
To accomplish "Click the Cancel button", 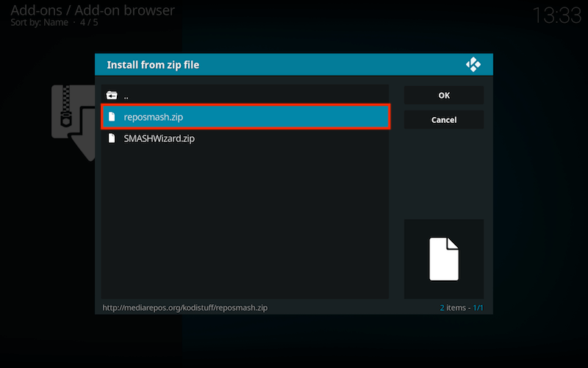I will [x=444, y=120].
